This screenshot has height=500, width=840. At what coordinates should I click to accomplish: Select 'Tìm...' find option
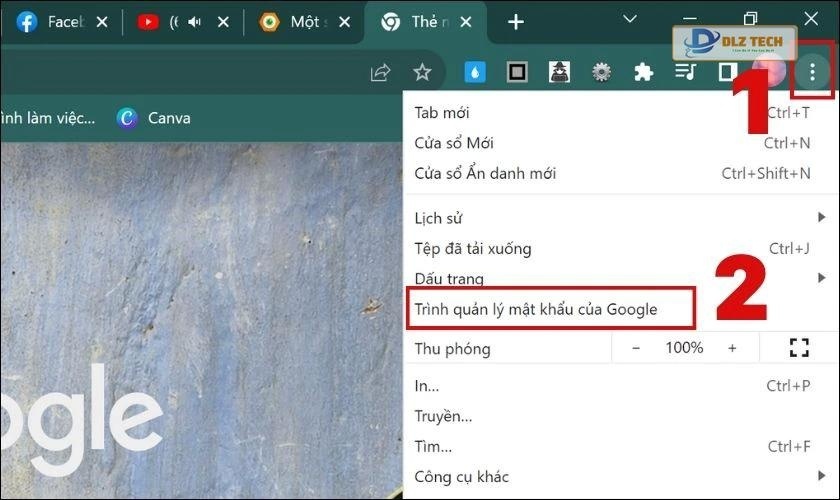pos(621,446)
